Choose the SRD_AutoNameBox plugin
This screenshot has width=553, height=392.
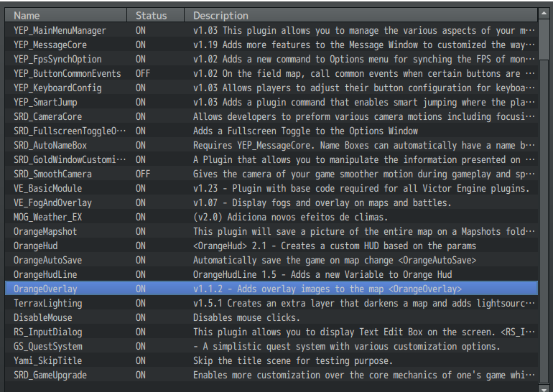coord(271,145)
